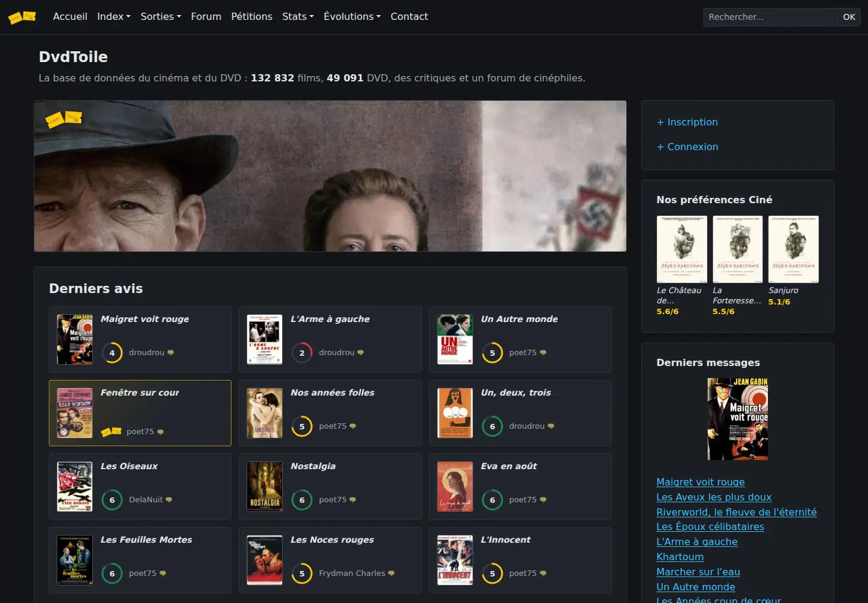Open Un Autre monde link in Derniers messages
This screenshot has height=603, width=868.
696,587
